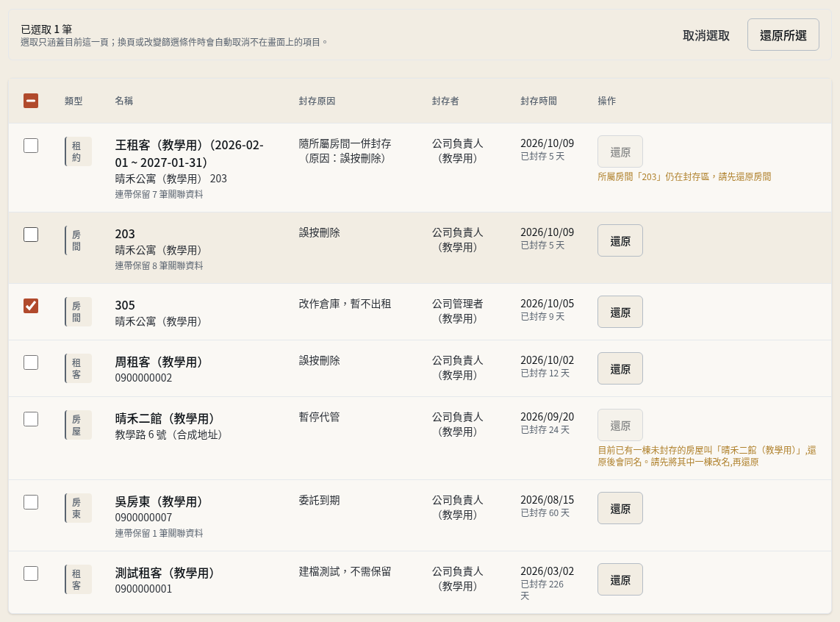Image resolution: width=840 pixels, height=622 pixels.
Task: Click warning about room 203 still archived
Action: tap(684, 176)
